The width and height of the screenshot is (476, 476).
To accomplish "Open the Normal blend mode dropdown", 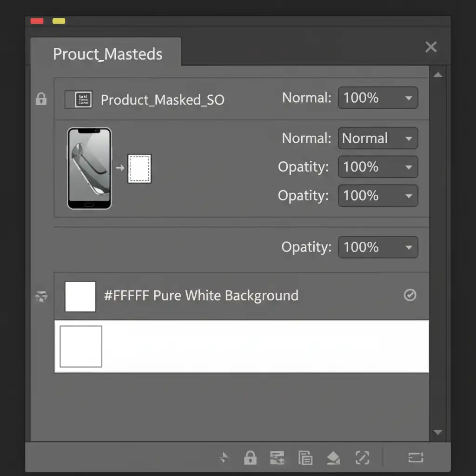I will coord(377,139).
